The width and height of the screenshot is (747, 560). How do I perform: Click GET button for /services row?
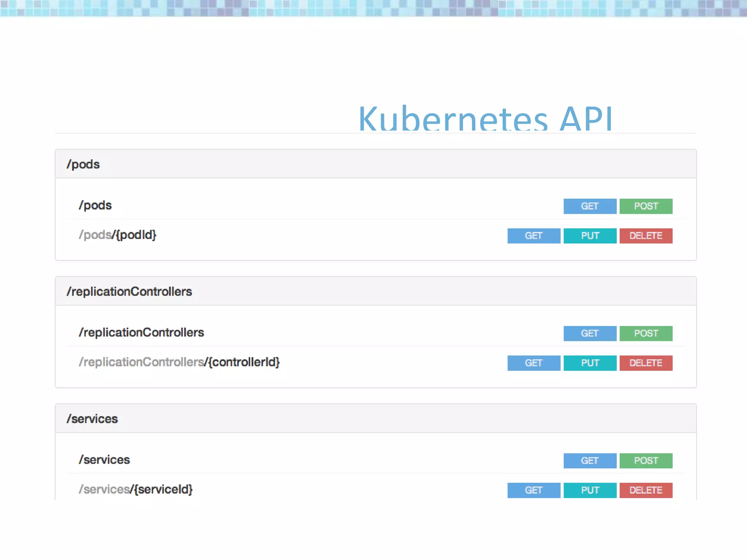click(590, 460)
